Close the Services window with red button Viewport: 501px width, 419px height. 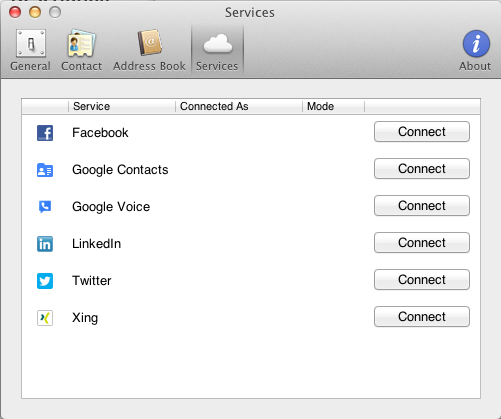click(x=15, y=12)
